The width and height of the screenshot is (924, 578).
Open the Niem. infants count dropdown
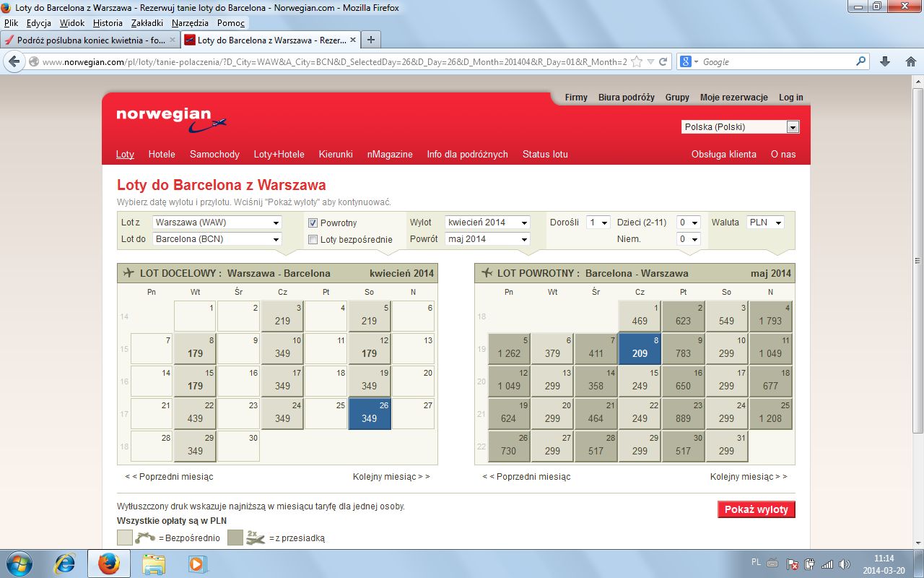(x=689, y=239)
